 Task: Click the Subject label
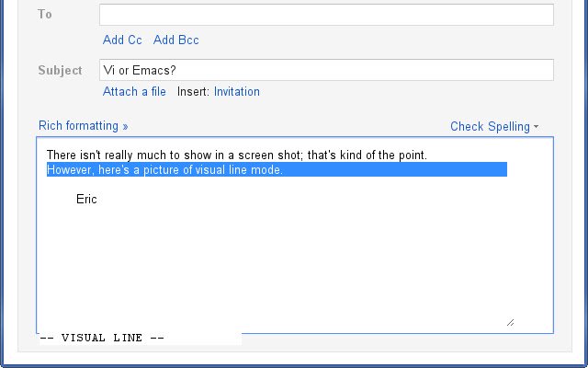coord(60,70)
